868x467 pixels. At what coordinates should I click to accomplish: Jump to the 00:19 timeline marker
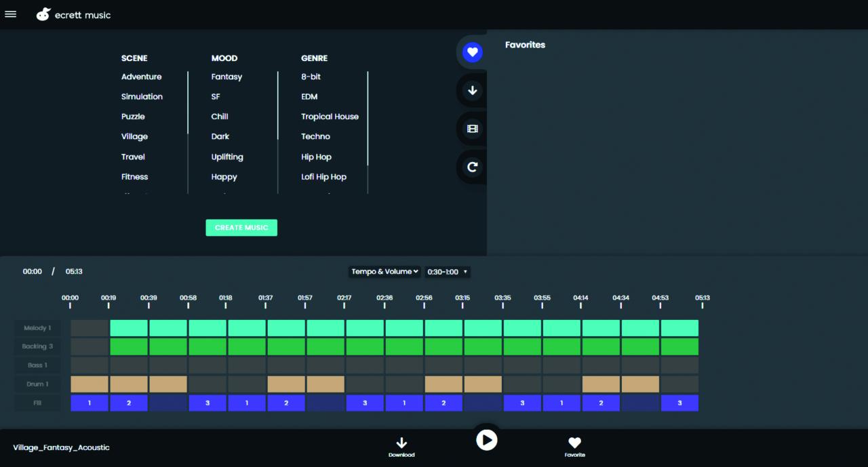(108, 301)
